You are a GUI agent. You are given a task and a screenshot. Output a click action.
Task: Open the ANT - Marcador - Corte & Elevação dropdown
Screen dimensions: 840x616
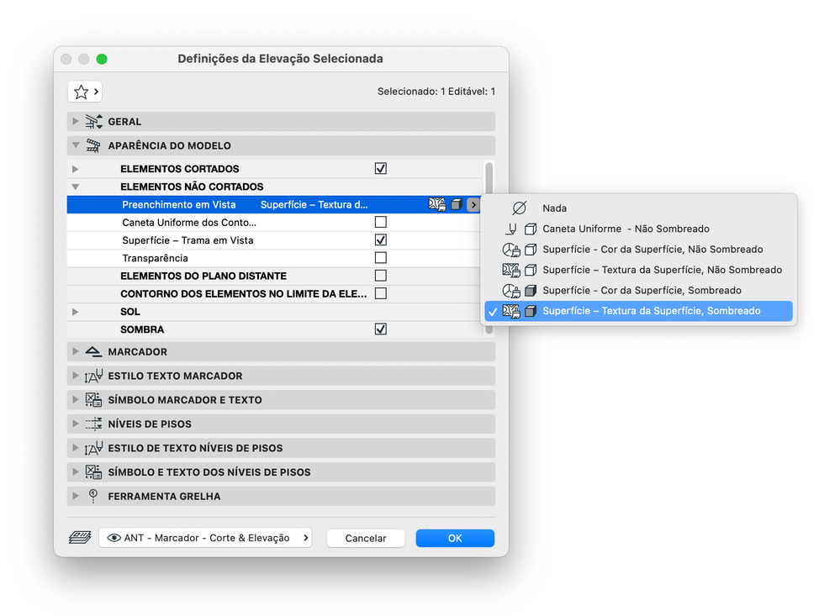(205, 538)
